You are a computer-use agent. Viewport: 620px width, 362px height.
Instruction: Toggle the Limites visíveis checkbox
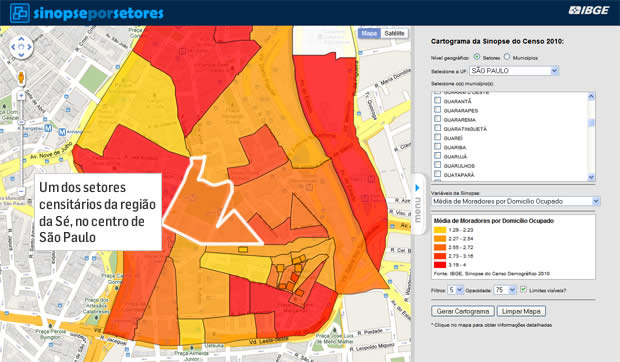(524, 290)
